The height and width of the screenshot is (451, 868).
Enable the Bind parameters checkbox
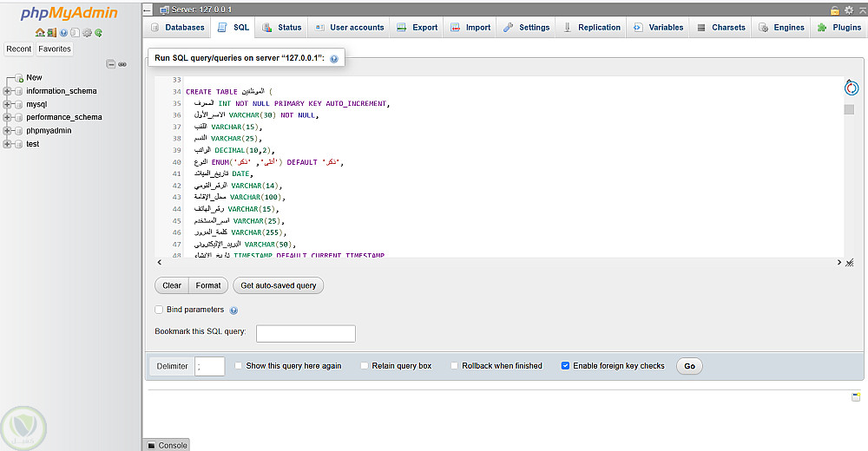159,310
